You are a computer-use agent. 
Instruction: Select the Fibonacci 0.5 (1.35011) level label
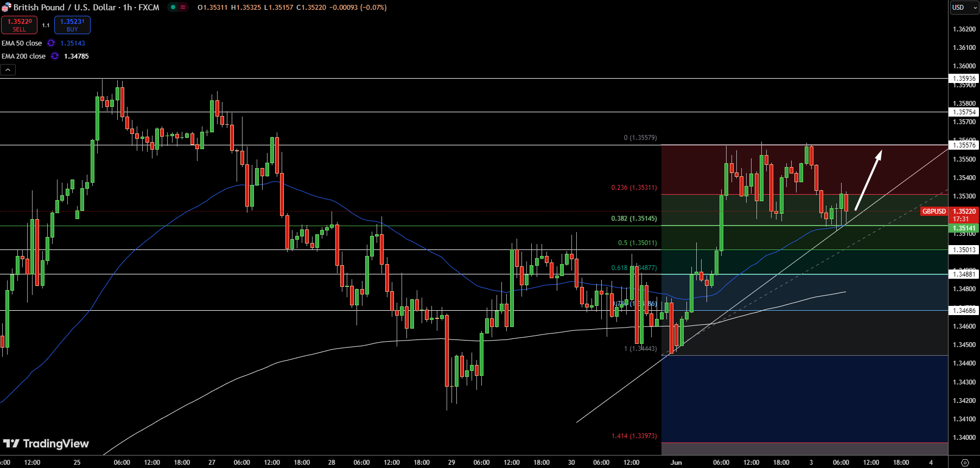coord(638,243)
